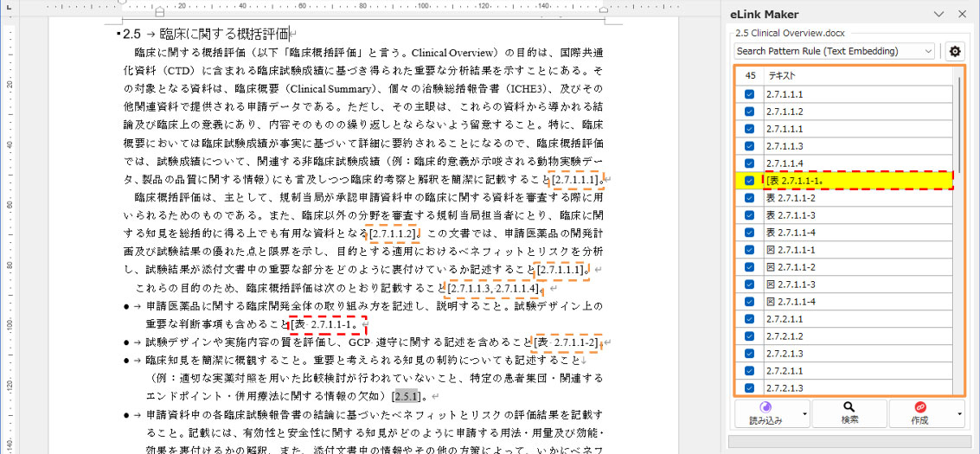Click the [2.5.1] reference in the document

pos(406,396)
